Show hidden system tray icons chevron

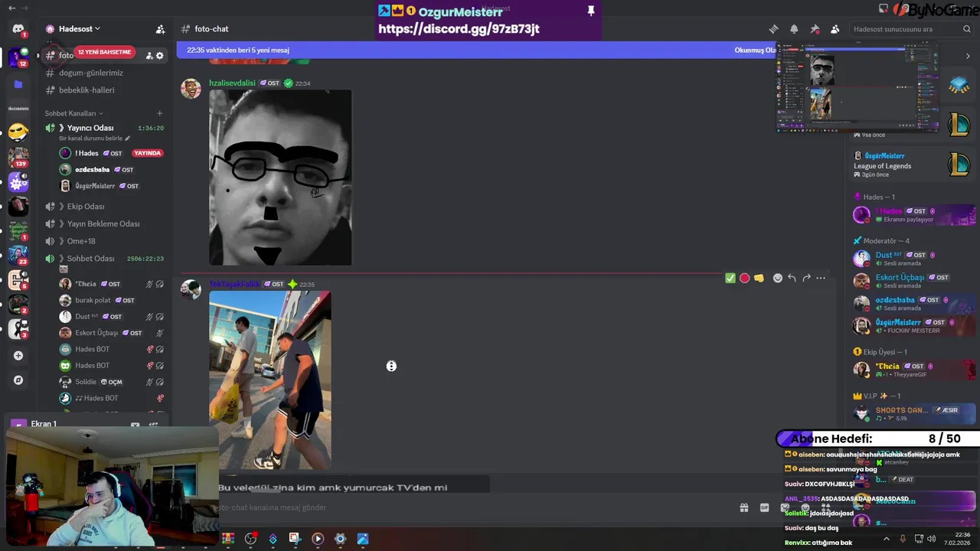887,539
